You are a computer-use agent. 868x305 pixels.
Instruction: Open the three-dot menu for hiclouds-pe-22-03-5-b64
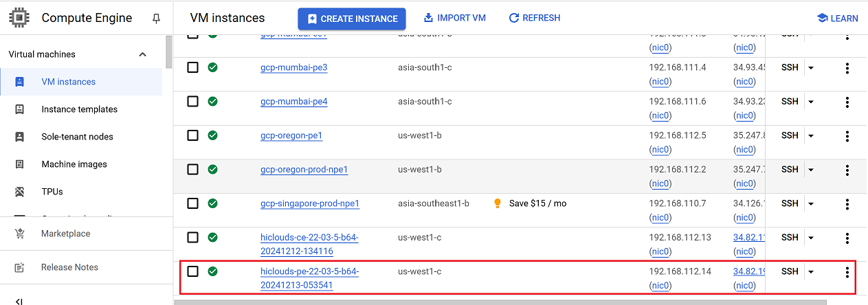point(847,272)
